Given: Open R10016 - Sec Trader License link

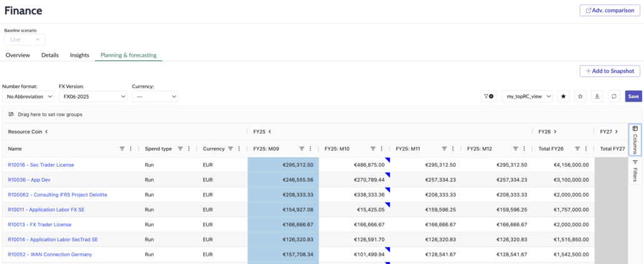Looking at the screenshot, I should point(41,165).
